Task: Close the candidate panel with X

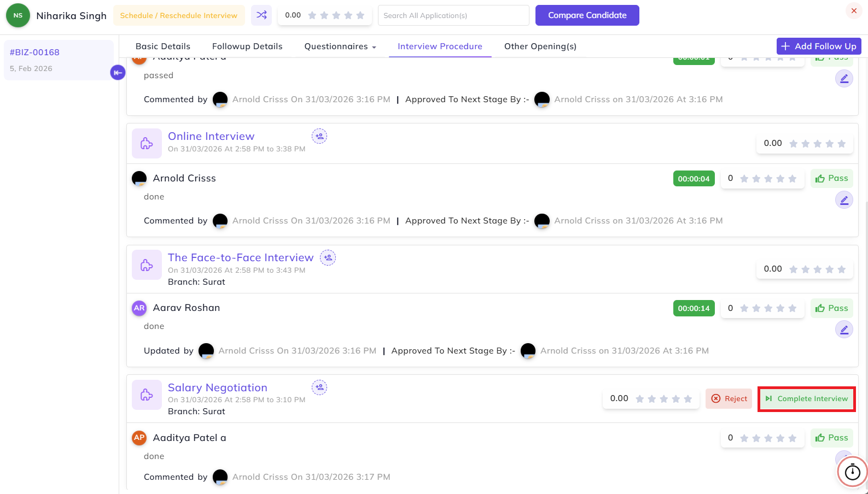Action: (854, 11)
